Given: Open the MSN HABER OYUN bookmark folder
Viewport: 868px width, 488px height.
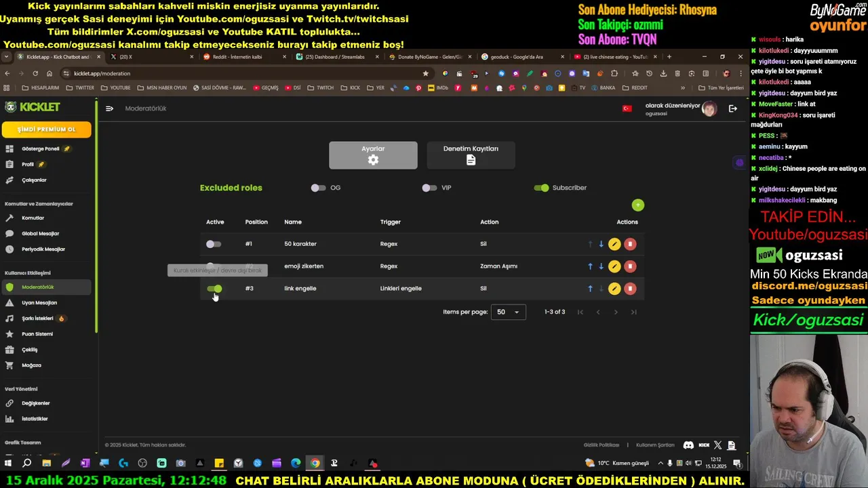Looking at the screenshot, I should point(162,87).
